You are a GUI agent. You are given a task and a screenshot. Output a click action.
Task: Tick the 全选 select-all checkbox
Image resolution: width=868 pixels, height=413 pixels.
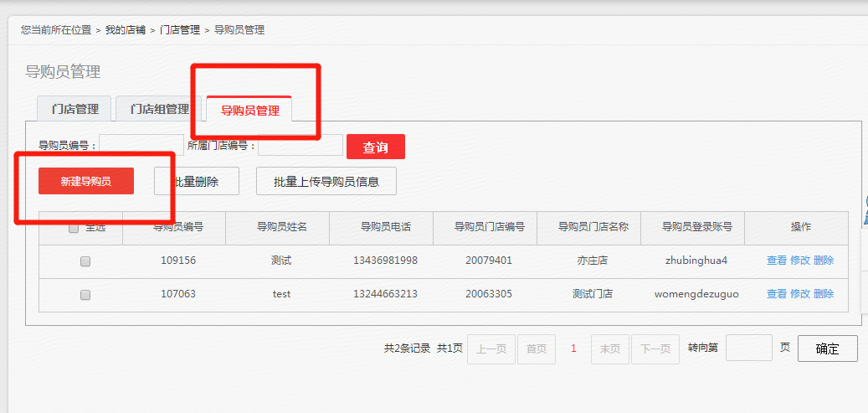pyautogui.click(x=74, y=228)
